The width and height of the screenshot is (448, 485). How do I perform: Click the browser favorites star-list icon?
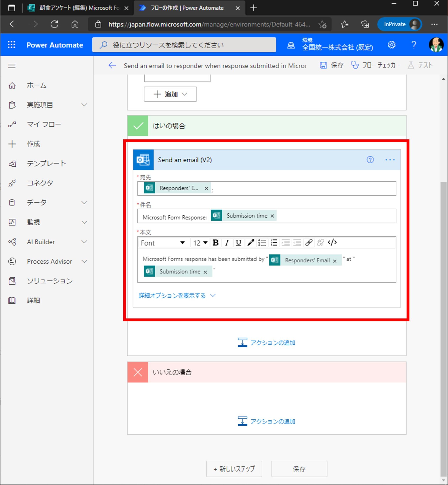345,24
